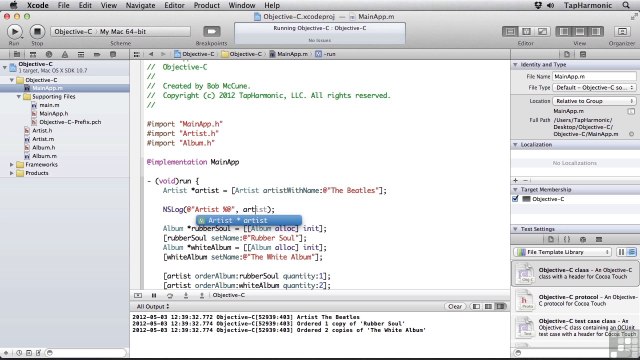This screenshot has height=360, width=640.
Task: Click the Stop button in toolbar
Action: [37, 31]
